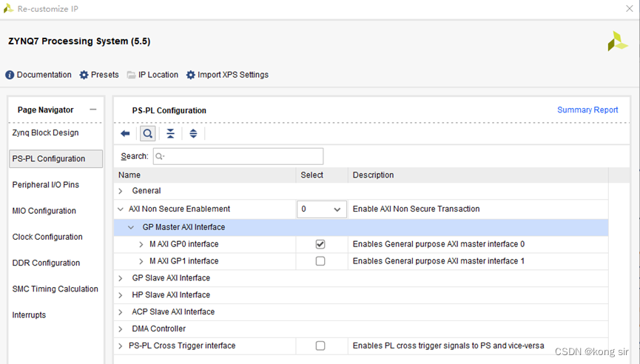Select the DMA Controller row label

159,329
